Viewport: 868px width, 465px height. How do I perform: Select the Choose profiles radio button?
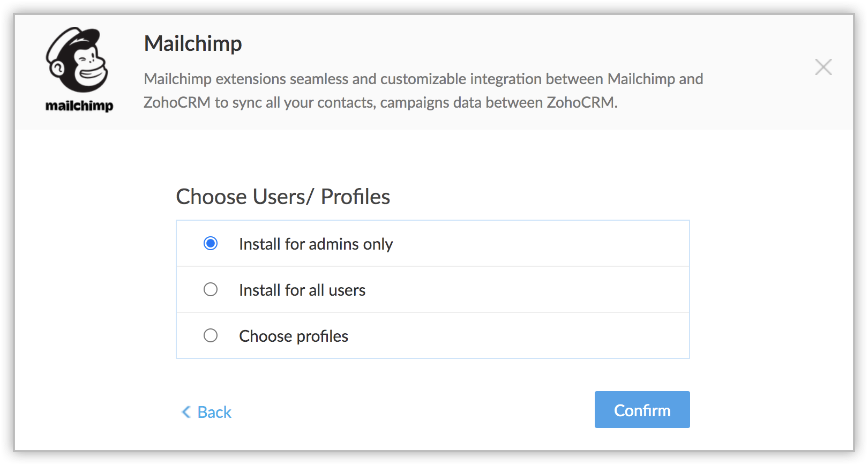[x=211, y=336]
